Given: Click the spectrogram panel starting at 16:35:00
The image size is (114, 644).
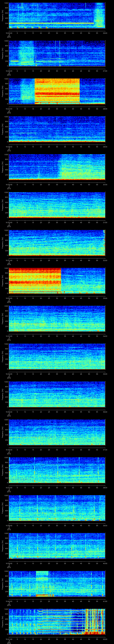Looking at the screenshot, I should point(57,394).
